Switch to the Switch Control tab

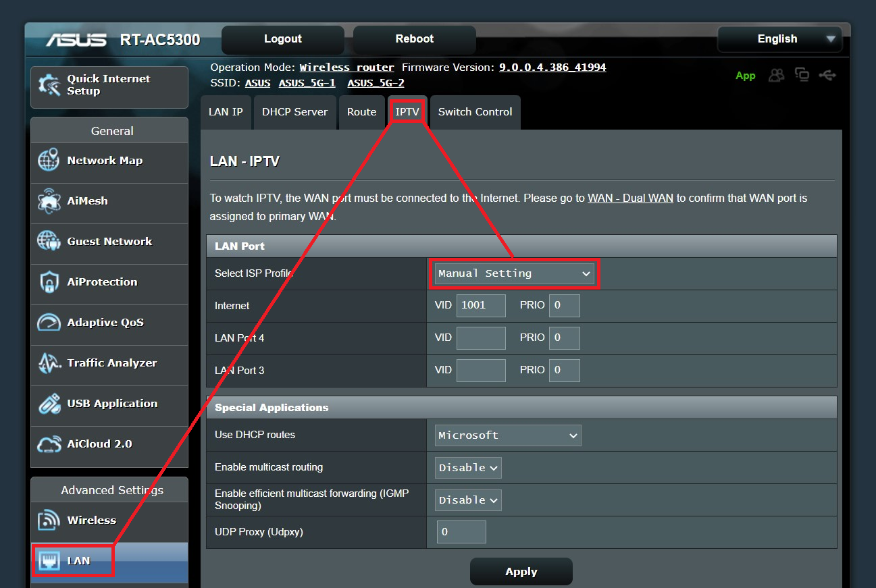[475, 112]
